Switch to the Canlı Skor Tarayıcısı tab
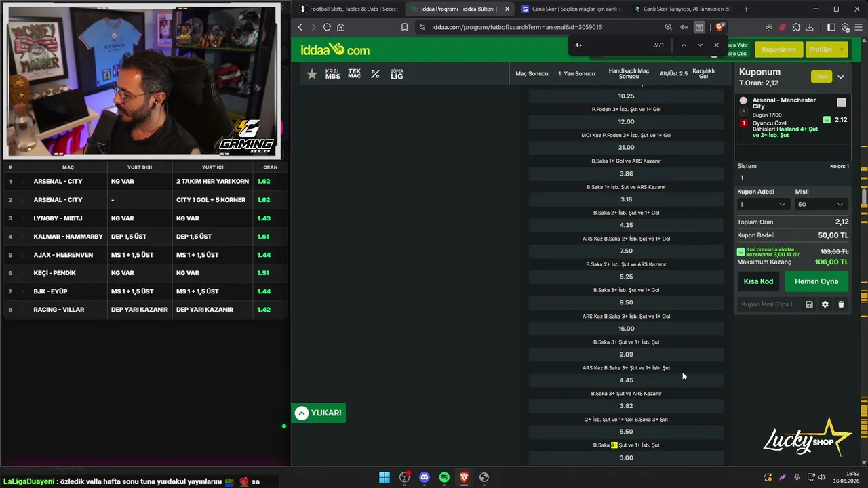The height and width of the screenshot is (488, 868). (x=682, y=9)
